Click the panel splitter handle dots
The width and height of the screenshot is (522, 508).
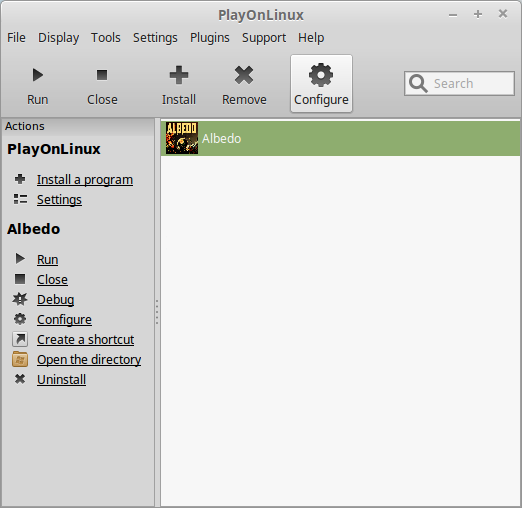tap(157, 312)
